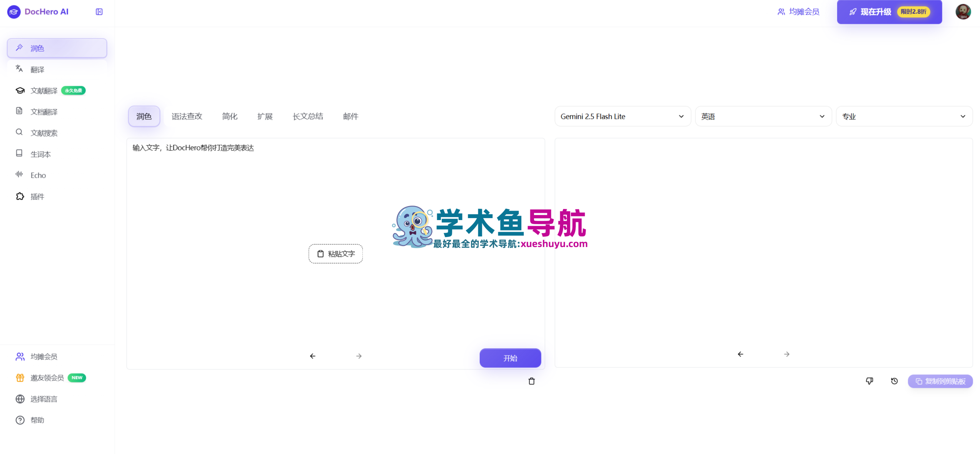Switch to the 简化 tab
This screenshot has height=454, width=980.
click(230, 116)
